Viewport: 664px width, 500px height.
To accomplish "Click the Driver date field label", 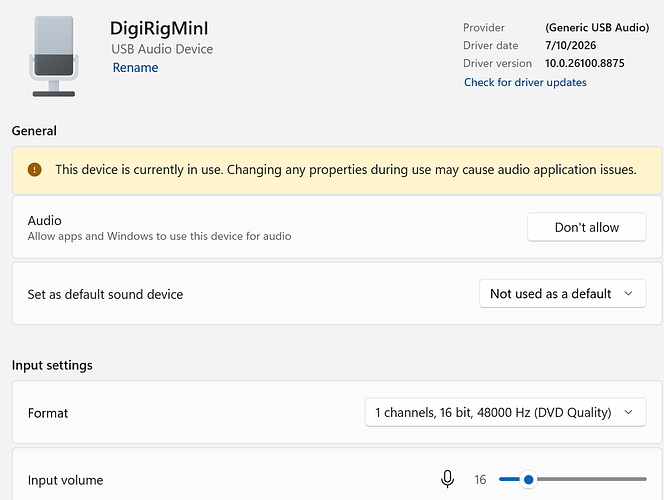I will tap(490, 45).
